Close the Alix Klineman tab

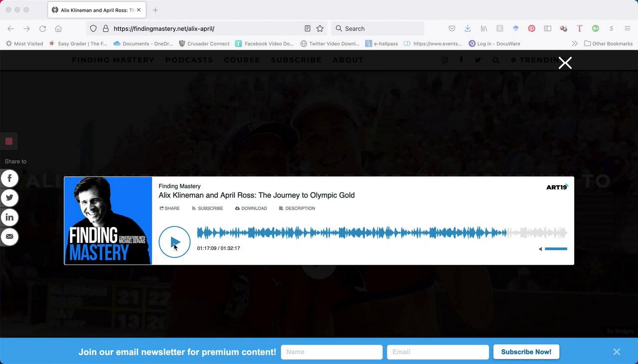click(x=139, y=10)
